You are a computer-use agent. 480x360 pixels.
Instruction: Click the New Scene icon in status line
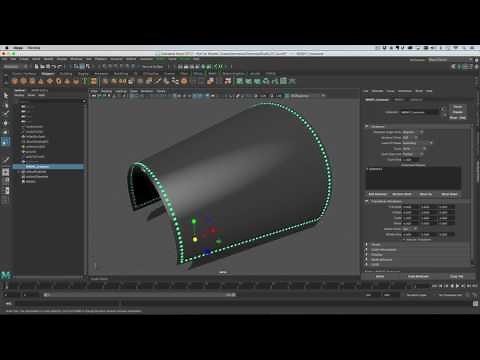pos(36,66)
